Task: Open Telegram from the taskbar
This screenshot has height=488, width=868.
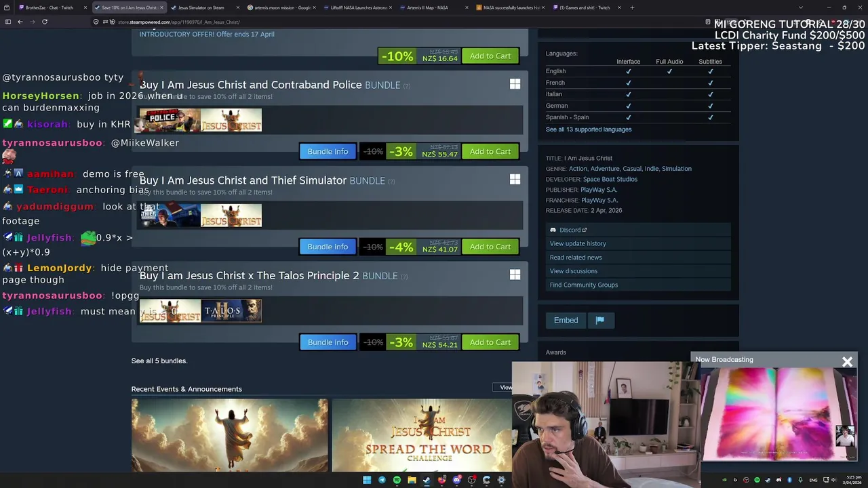Action: (x=382, y=480)
